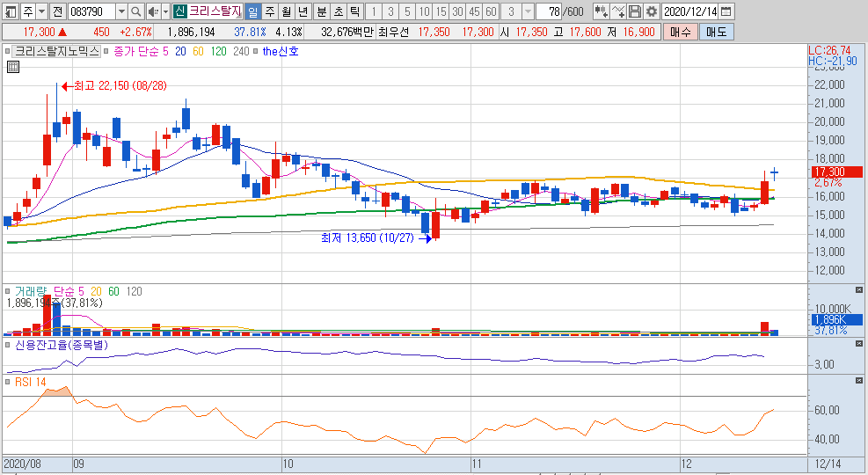The width and height of the screenshot is (868, 475).
Task: Toggle 거래량 indicator marker square
Action: pos(8,291)
